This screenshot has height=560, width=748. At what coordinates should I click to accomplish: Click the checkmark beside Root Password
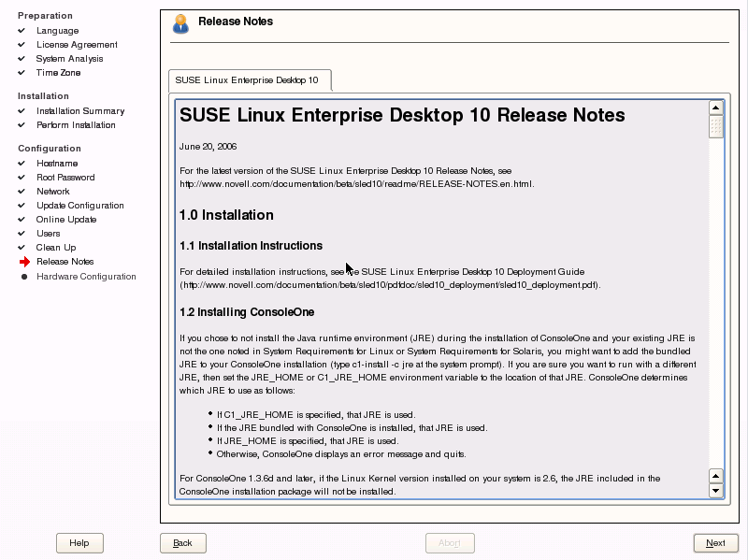click(x=22, y=177)
